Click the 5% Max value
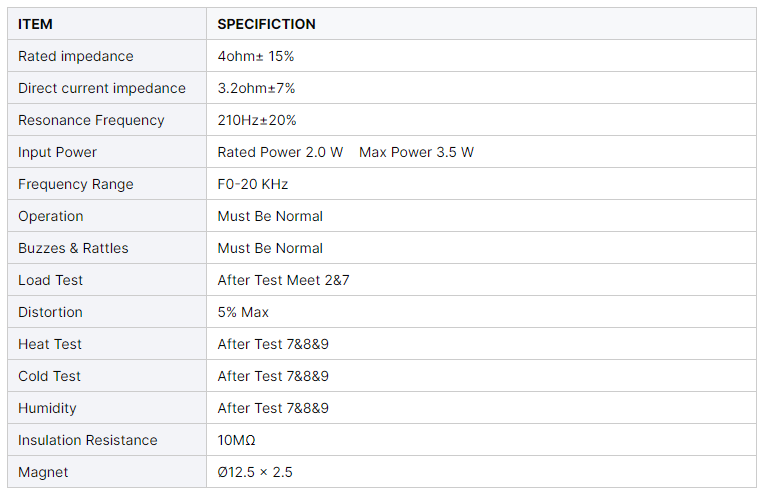This screenshot has height=497, width=767. (243, 312)
